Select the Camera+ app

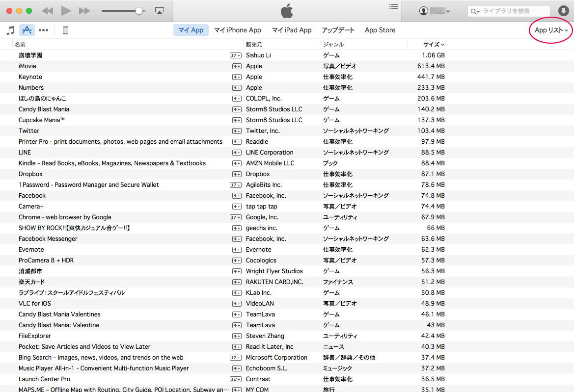pos(31,206)
